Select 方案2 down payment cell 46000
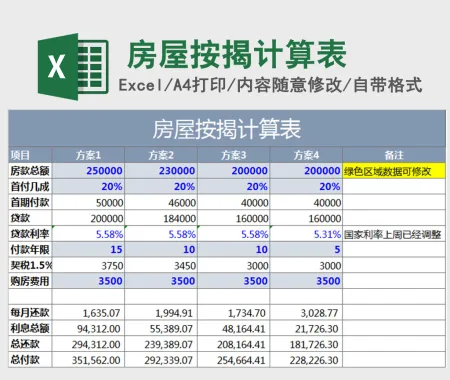The height and width of the screenshot is (380, 450). click(x=161, y=202)
